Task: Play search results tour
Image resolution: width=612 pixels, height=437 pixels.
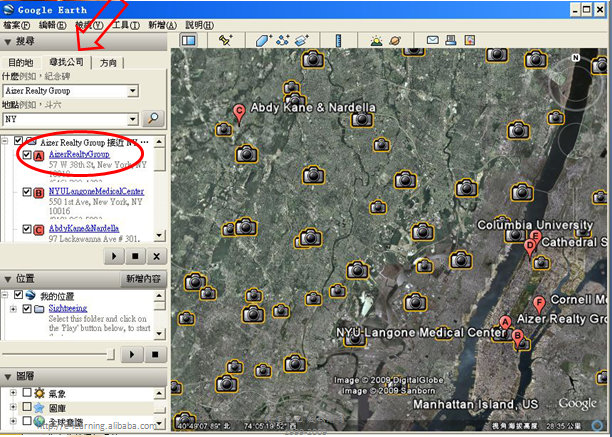Action: point(114,256)
